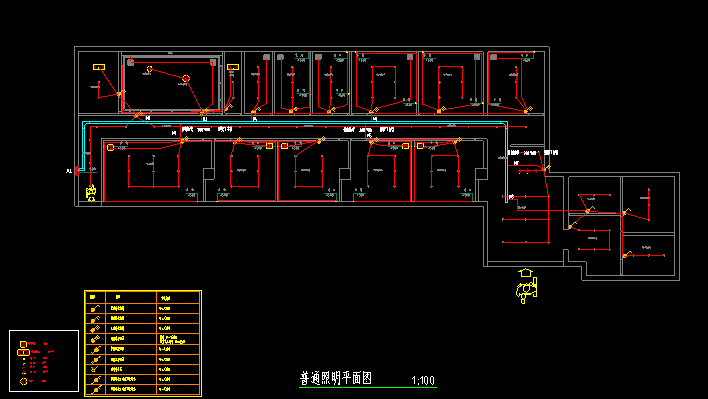Click the yellow symbol at bottom-left building corner

click(x=91, y=193)
